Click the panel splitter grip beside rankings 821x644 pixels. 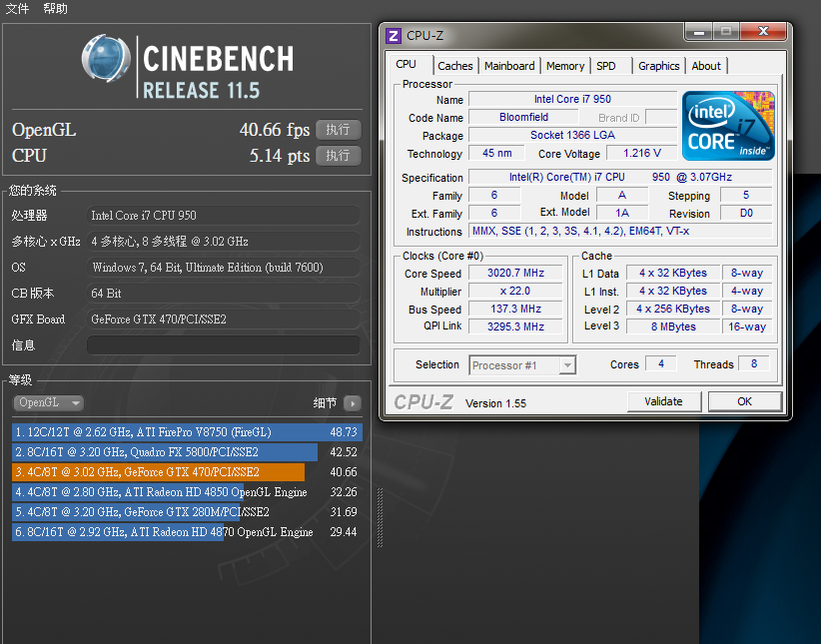[x=381, y=517]
